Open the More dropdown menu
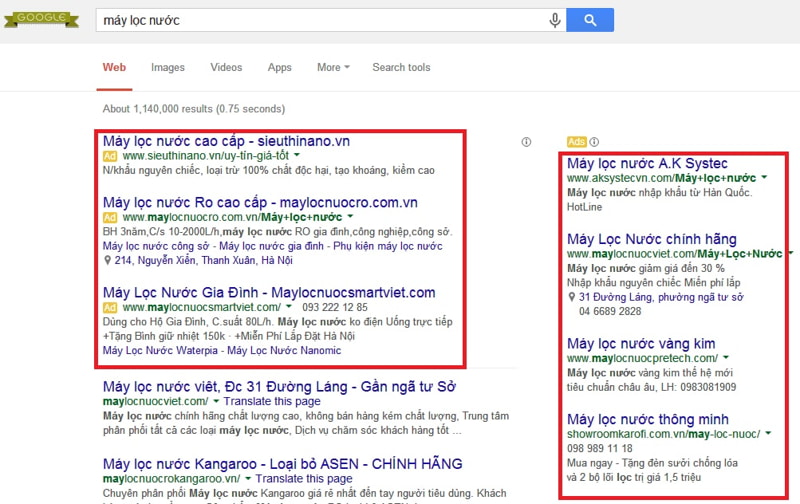The height and width of the screenshot is (504, 800). [x=332, y=68]
